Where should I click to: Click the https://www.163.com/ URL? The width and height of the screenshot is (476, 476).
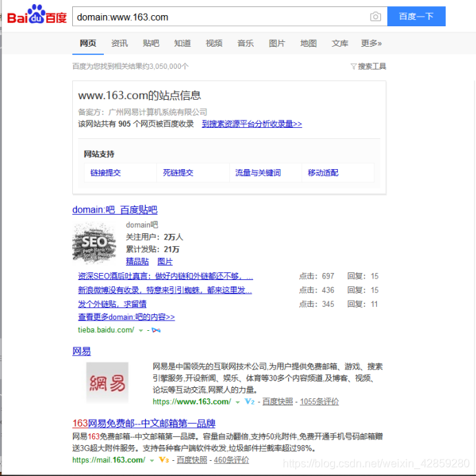192,402
